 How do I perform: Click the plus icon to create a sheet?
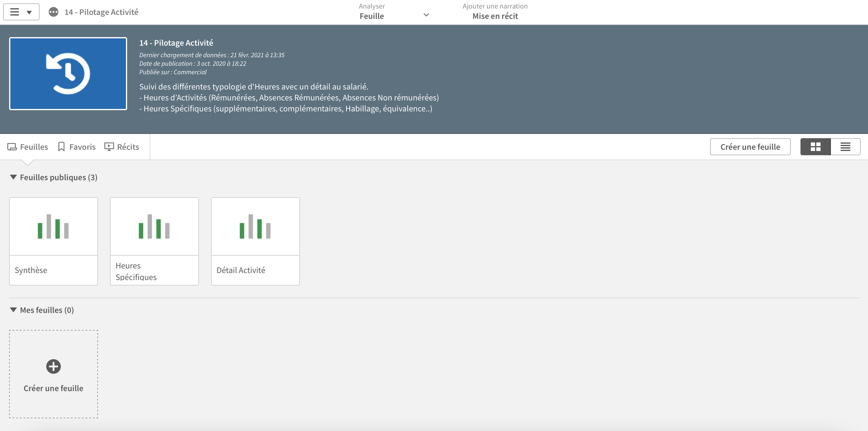(x=53, y=366)
